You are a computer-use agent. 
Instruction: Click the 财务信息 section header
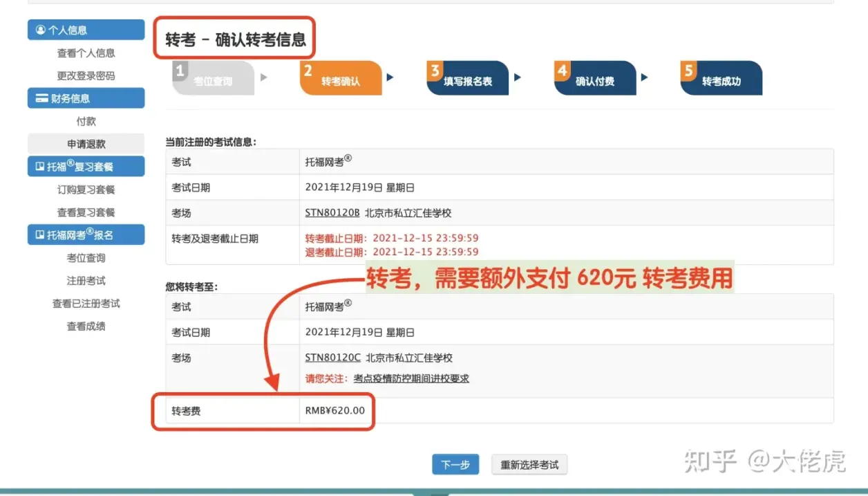click(x=86, y=98)
